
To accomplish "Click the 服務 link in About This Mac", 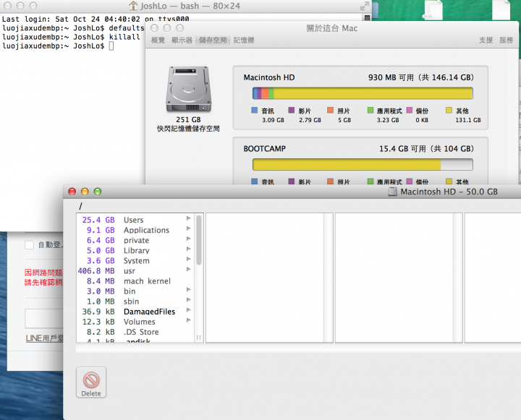I will [x=506, y=40].
